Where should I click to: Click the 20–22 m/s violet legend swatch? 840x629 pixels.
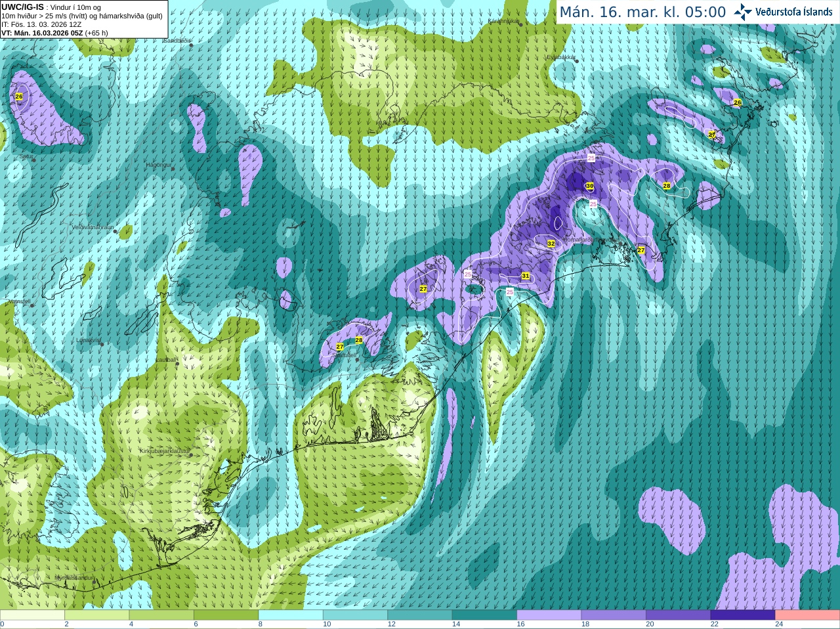679,615
